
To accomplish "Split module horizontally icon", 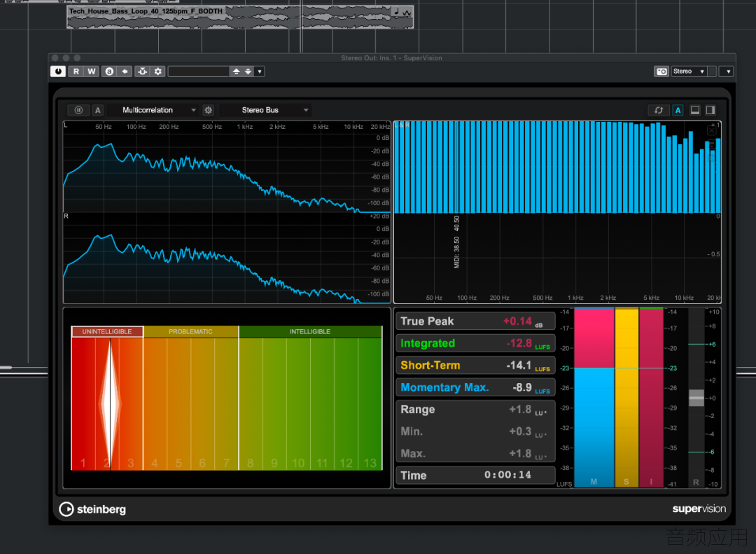I will [x=695, y=110].
